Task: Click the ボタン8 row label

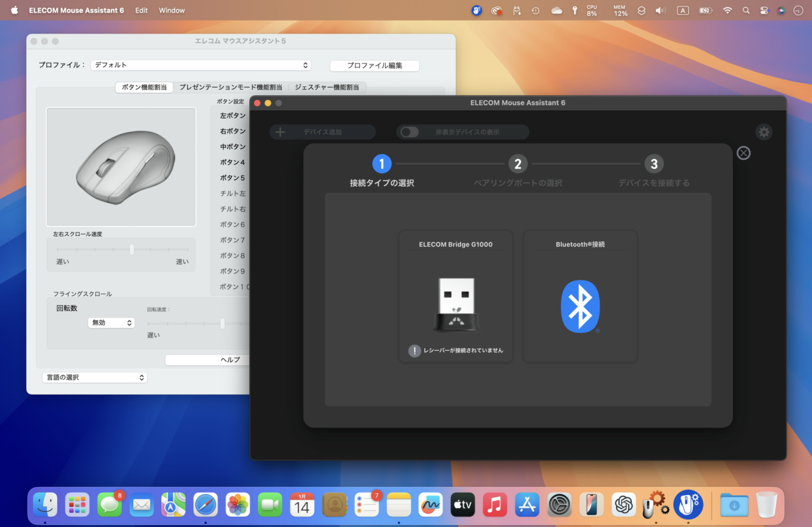Action: point(233,256)
